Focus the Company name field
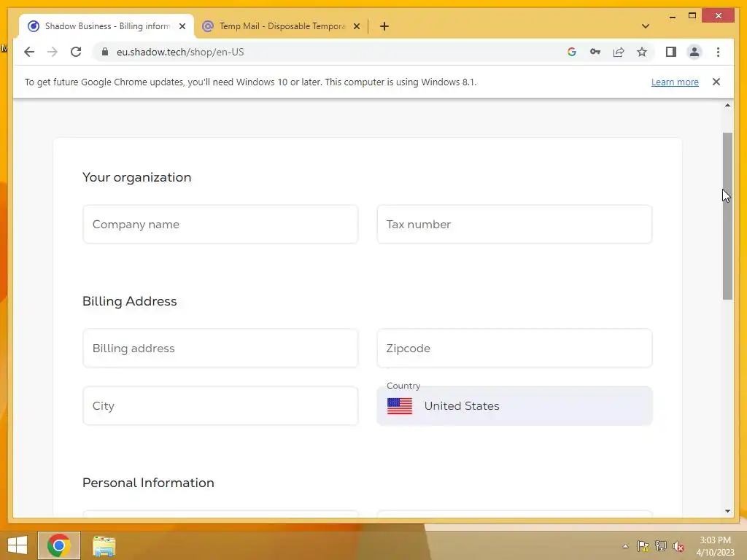Viewport: 747px width, 560px height. (x=220, y=225)
